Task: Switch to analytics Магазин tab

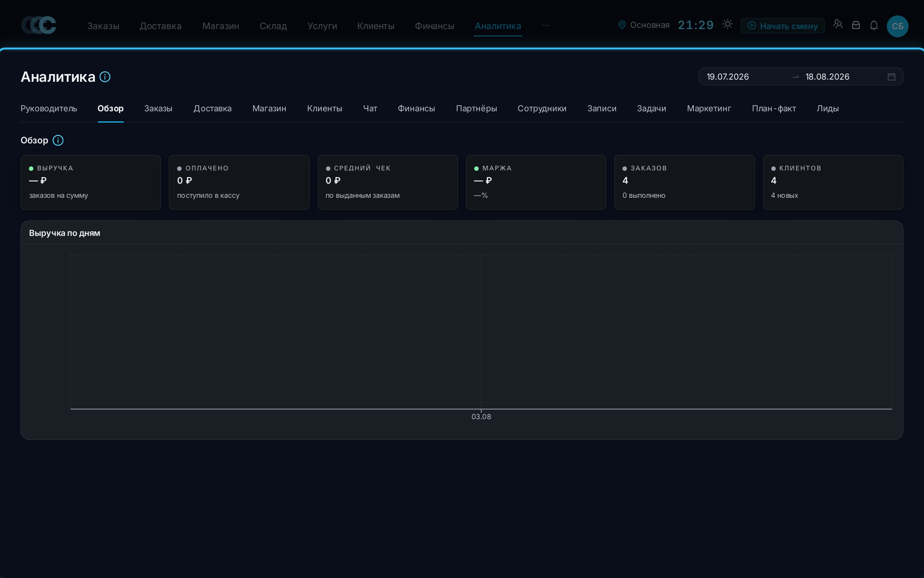Action: 269,108
